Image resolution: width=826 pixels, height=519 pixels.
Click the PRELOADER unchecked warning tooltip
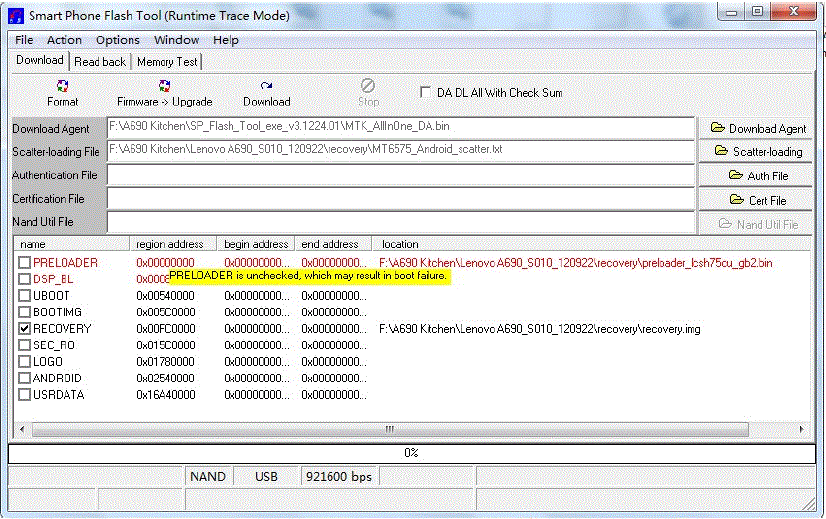pos(309,276)
